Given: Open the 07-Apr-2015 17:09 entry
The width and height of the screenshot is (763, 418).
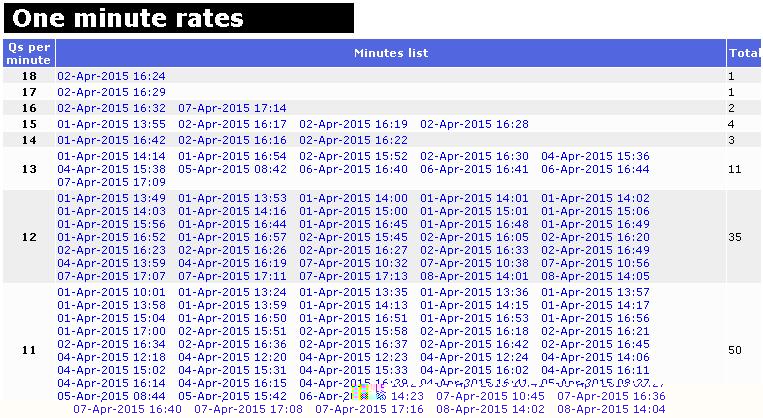Looking at the screenshot, I should point(111,183).
